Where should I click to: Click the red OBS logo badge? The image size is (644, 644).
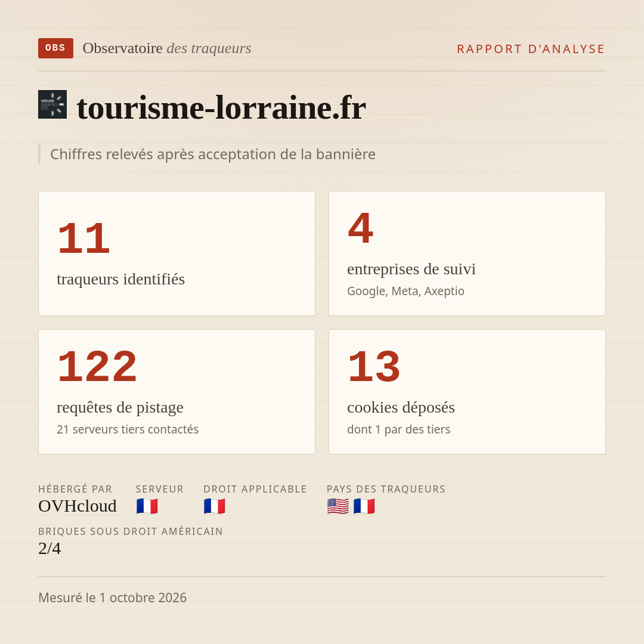click(x=56, y=48)
